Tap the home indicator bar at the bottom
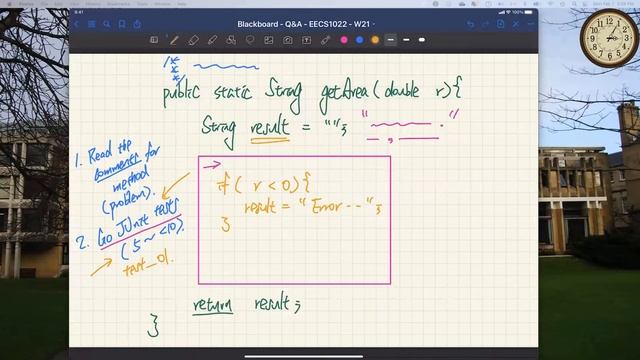 [304, 356]
